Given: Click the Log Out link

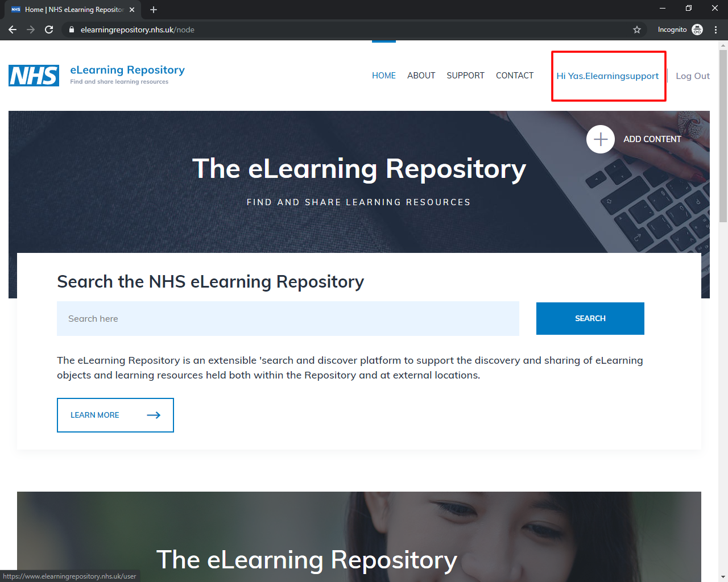Looking at the screenshot, I should (x=692, y=76).
